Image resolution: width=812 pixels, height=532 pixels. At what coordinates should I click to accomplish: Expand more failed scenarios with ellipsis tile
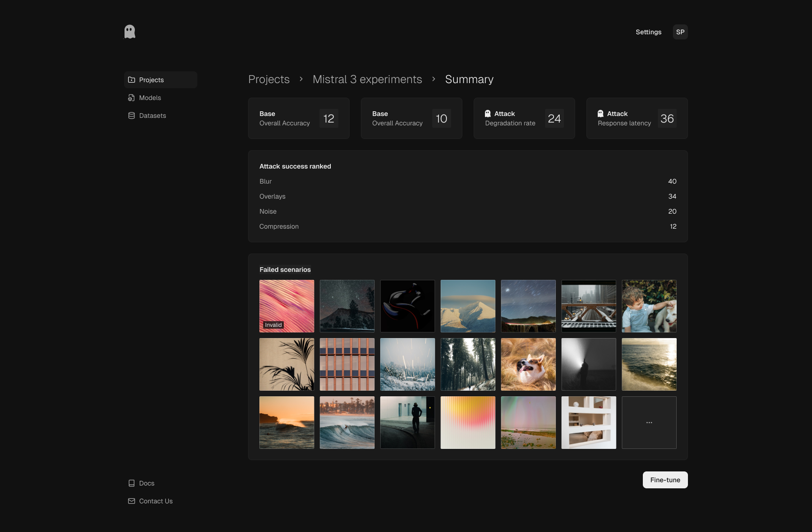(x=649, y=423)
